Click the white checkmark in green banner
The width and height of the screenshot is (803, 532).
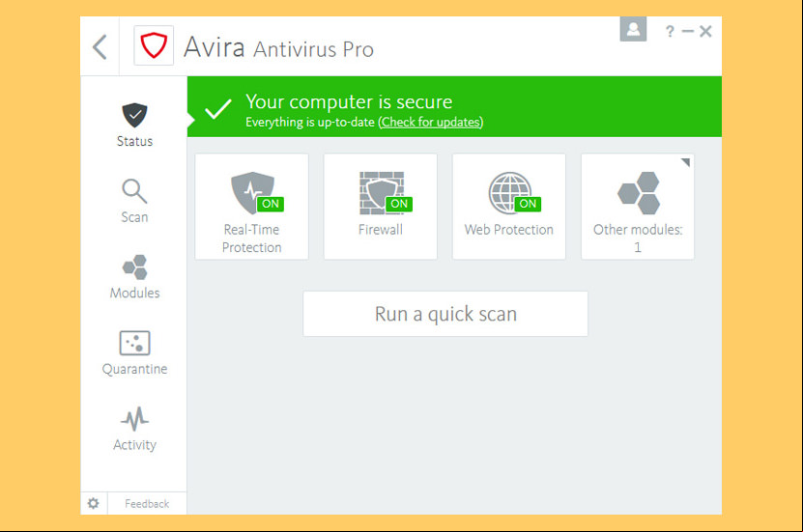point(218,108)
